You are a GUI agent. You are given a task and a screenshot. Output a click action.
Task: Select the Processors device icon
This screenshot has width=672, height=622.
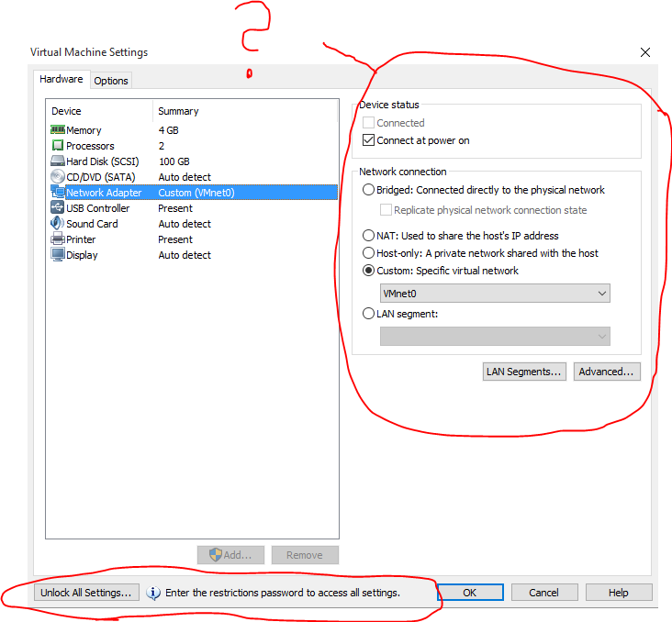[x=58, y=146]
